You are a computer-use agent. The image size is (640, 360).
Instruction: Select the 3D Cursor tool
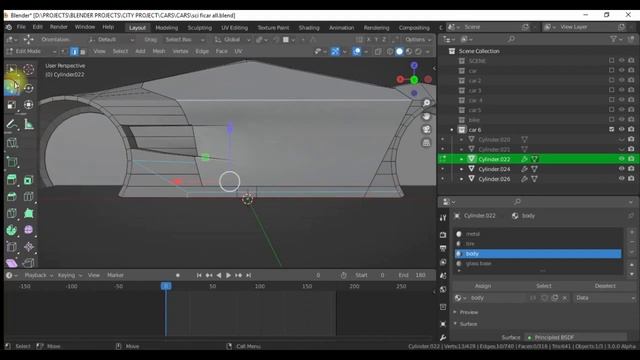29,70
